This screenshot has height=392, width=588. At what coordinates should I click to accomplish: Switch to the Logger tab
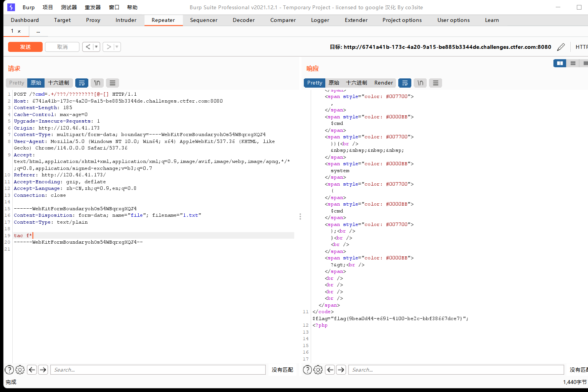320,20
